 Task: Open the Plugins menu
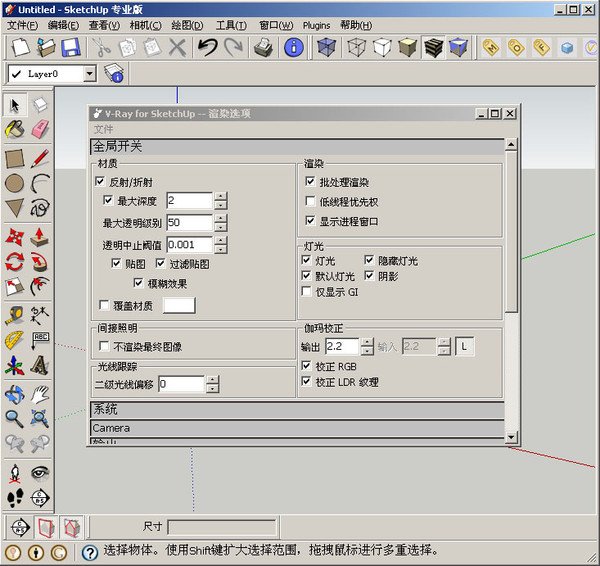[316, 26]
